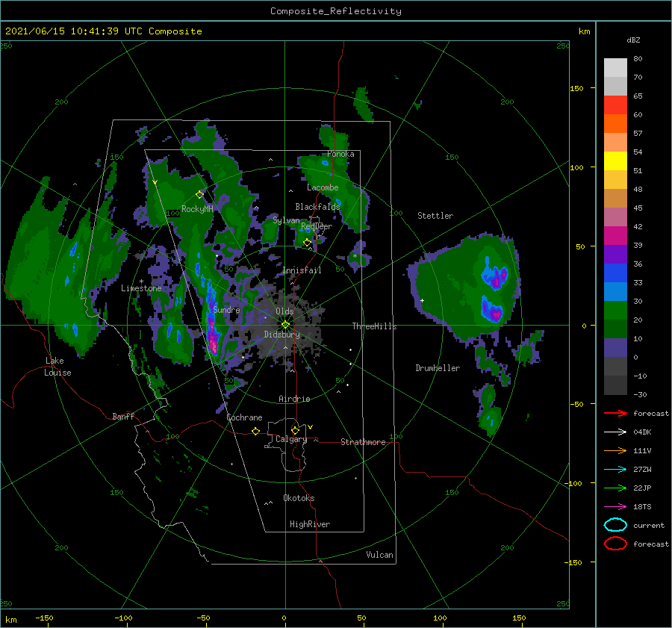Viewport: 672px width, 628px height.
Task: Select the ThreeHills label
Action: 374,326
